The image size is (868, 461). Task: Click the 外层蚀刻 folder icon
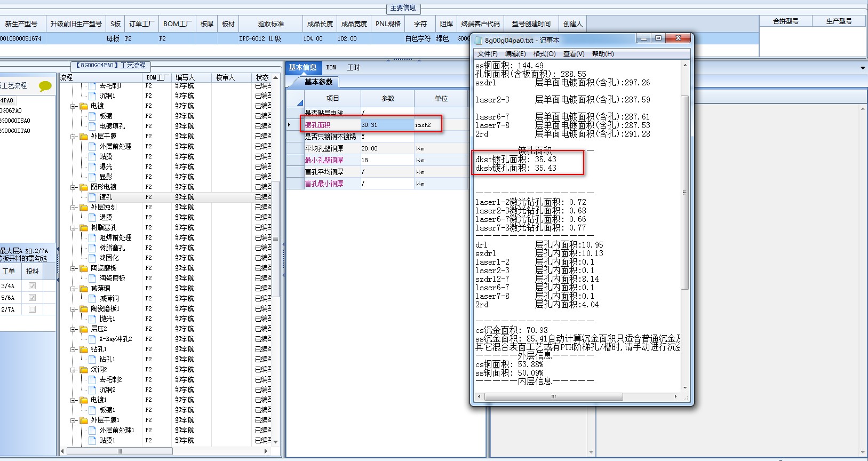tap(84, 208)
